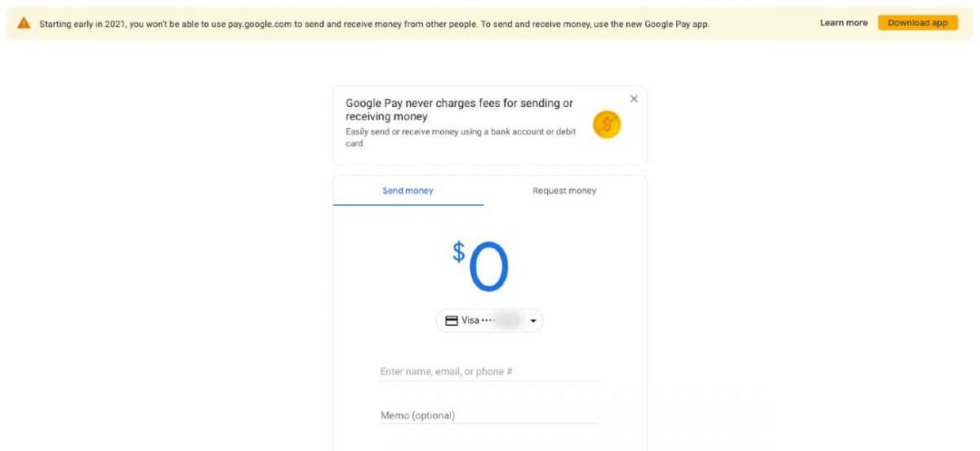Switch to the Send money tab
This screenshot has width=980, height=451.
pyautogui.click(x=408, y=191)
